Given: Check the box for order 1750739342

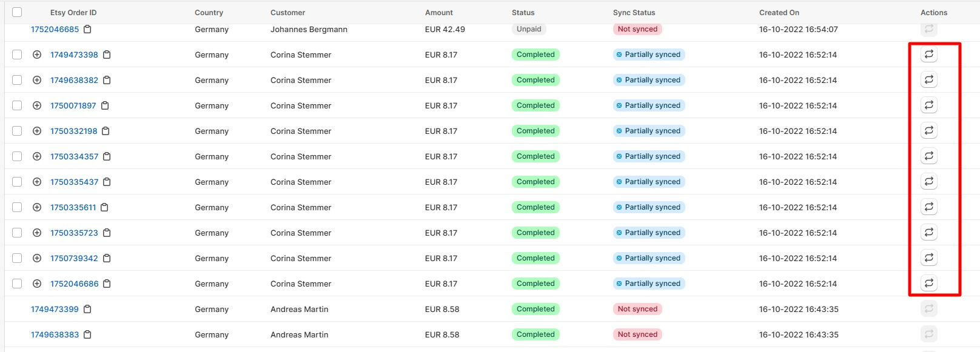Looking at the screenshot, I should (17, 258).
